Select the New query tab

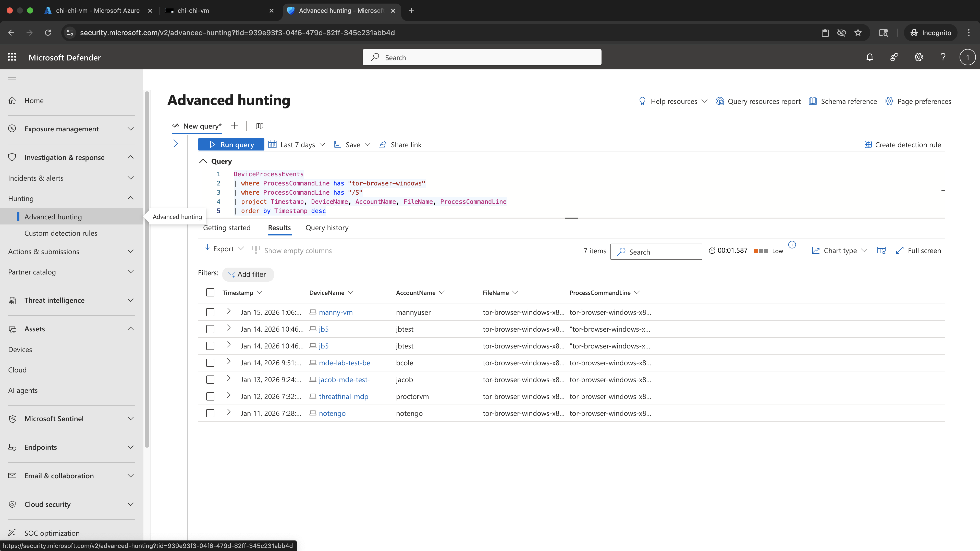(197, 126)
